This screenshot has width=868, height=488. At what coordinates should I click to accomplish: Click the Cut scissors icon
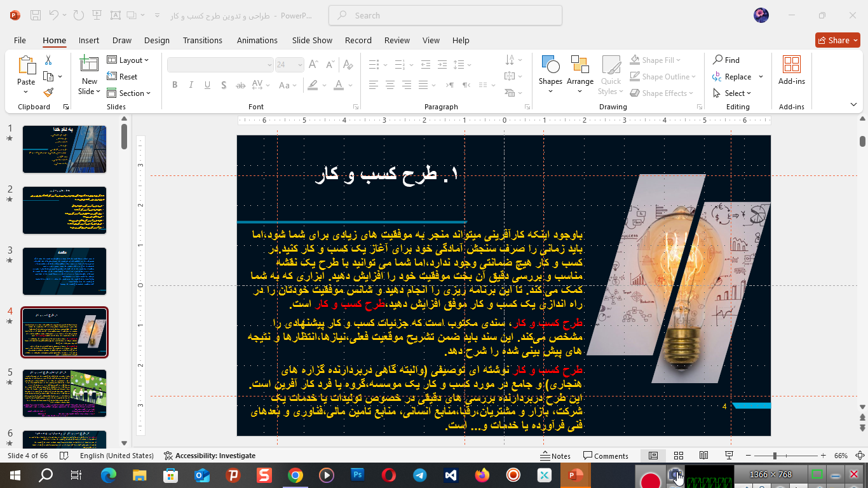coord(48,60)
